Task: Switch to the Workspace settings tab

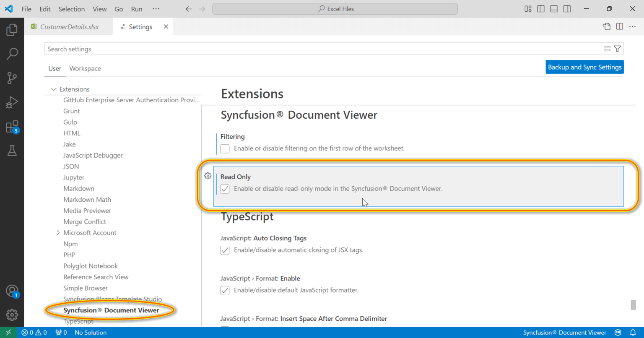Action: [x=85, y=68]
